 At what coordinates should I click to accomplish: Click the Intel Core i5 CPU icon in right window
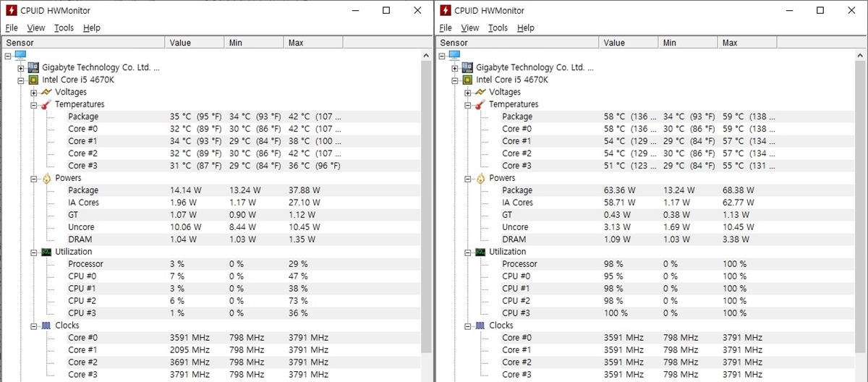(x=467, y=80)
